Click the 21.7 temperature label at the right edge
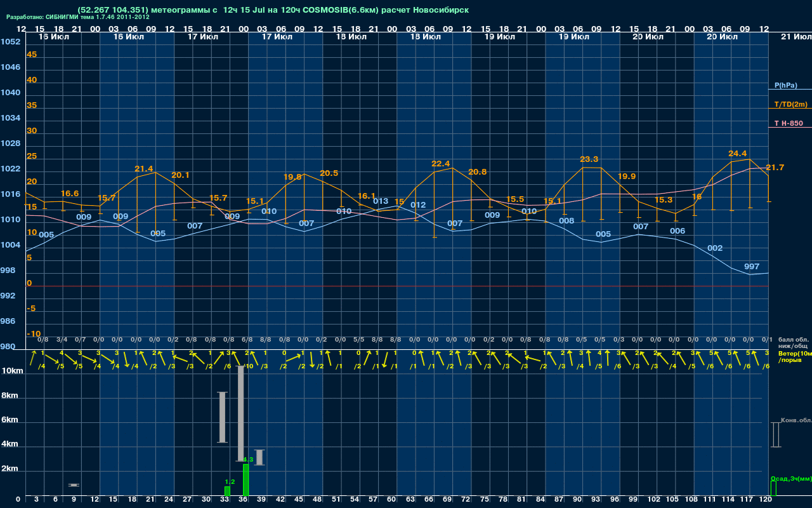812x508 pixels. click(775, 168)
